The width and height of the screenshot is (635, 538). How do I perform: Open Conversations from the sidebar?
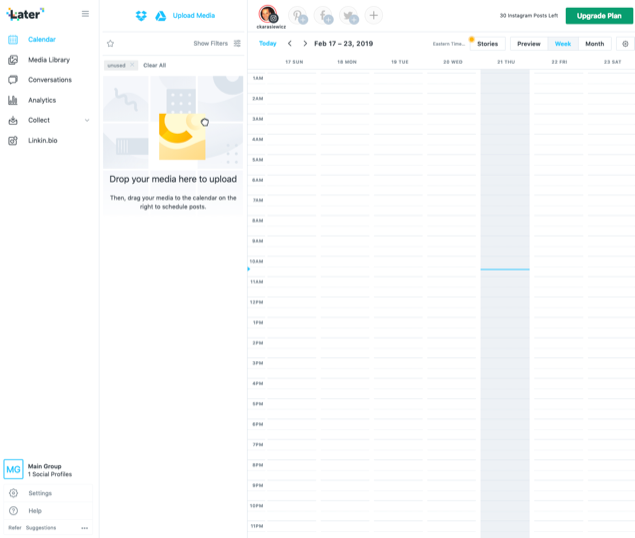(50, 80)
